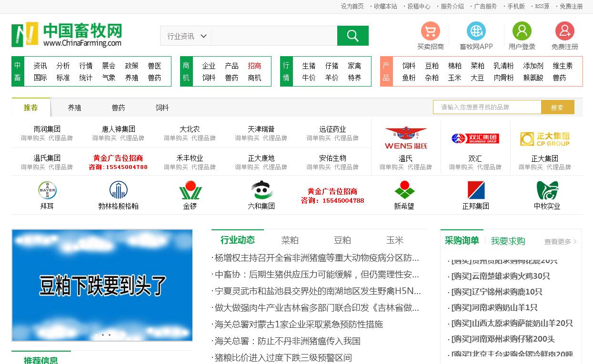593x364 pixels.
Task: Select the 豆粕 news tab
Action: pyautogui.click(x=342, y=240)
